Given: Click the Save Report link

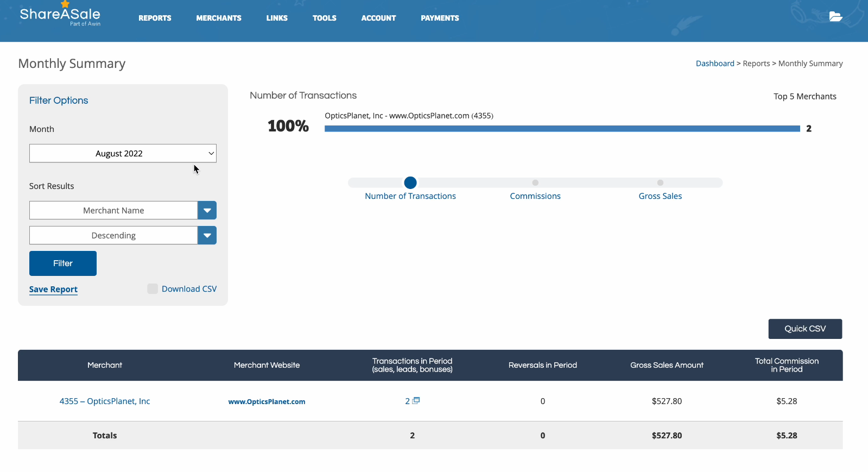Looking at the screenshot, I should pos(53,290).
